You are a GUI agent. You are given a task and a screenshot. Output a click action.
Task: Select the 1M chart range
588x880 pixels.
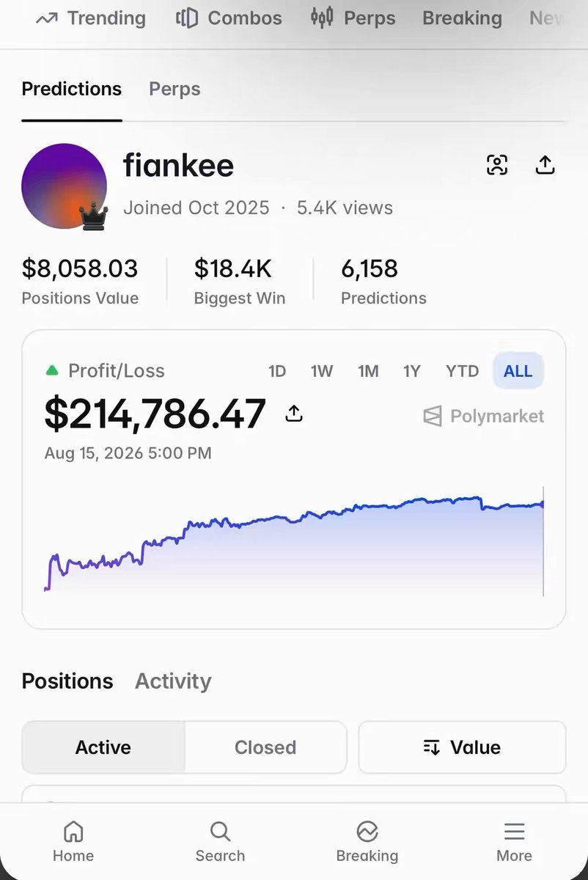[x=368, y=371]
